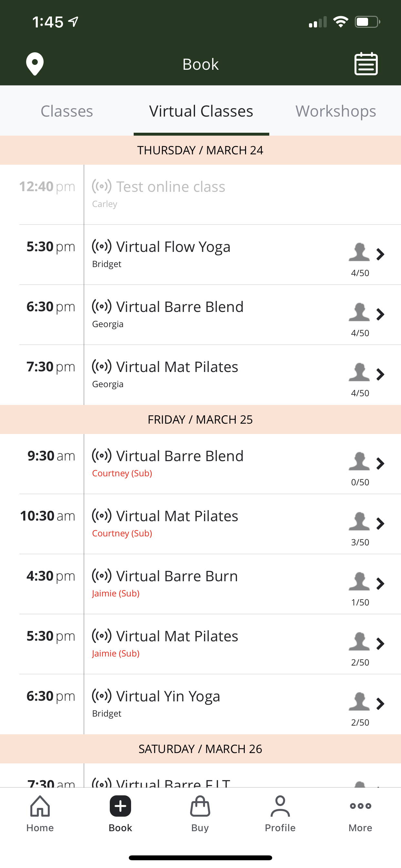401x868 pixels.
Task: Tap the live-stream icon beside Virtual Yin Yoga
Action: pos(102,695)
